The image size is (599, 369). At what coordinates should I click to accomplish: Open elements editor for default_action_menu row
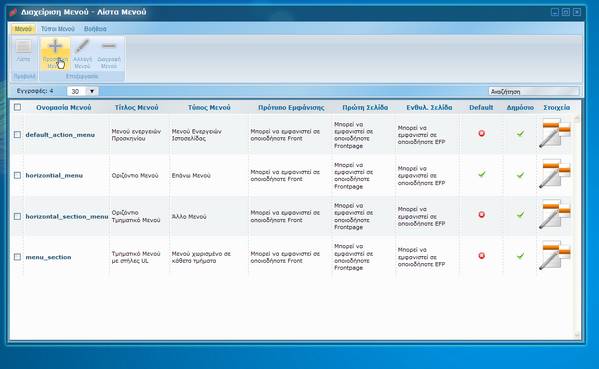point(555,133)
